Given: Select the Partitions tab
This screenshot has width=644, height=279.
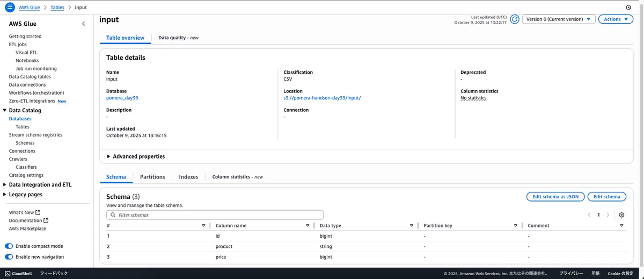Looking at the screenshot, I should 152,177.
